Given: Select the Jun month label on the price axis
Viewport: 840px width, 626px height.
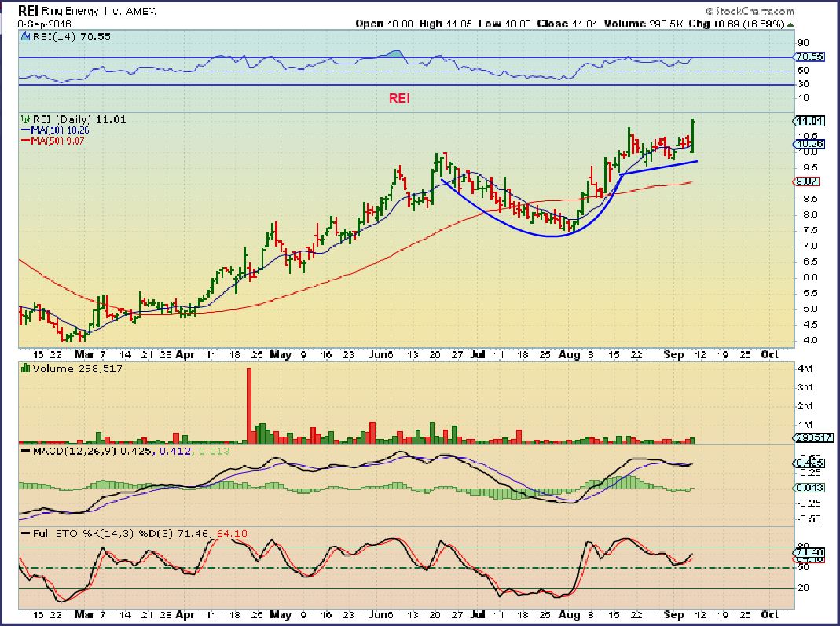Looking at the screenshot, I should (x=381, y=354).
